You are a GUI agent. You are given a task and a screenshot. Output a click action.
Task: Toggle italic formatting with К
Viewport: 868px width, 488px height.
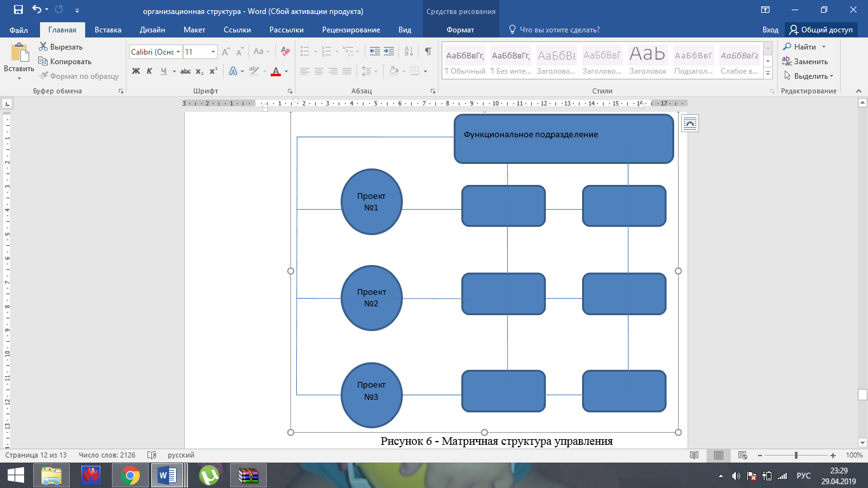point(149,71)
